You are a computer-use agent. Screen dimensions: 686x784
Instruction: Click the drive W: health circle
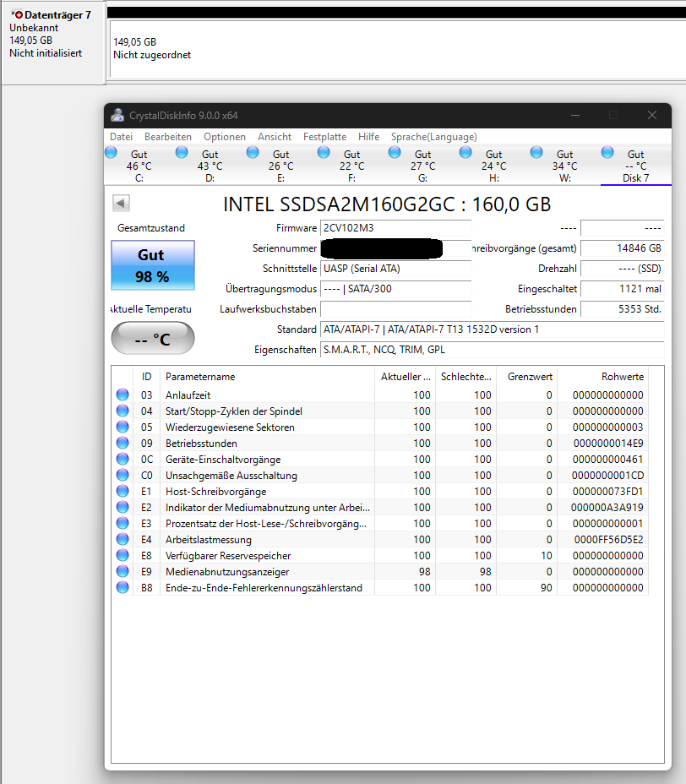(536, 151)
